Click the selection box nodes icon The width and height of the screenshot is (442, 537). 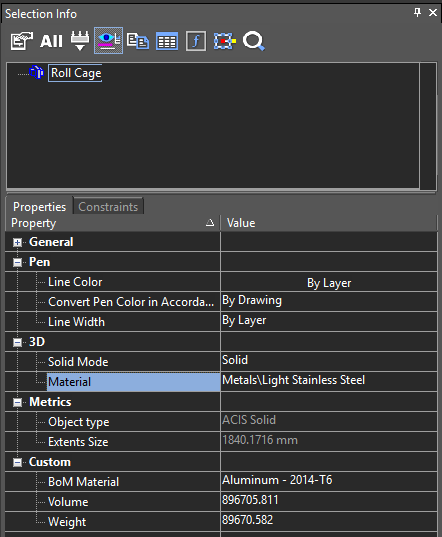225,41
